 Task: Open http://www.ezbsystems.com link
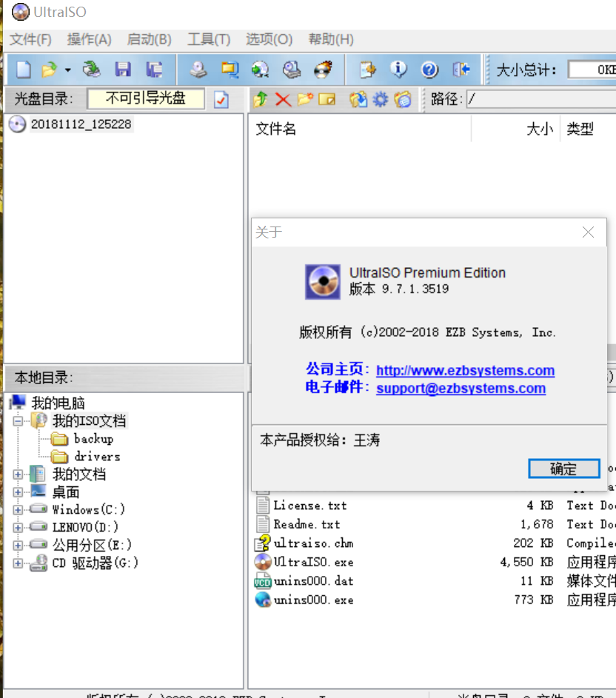[465, 370]
